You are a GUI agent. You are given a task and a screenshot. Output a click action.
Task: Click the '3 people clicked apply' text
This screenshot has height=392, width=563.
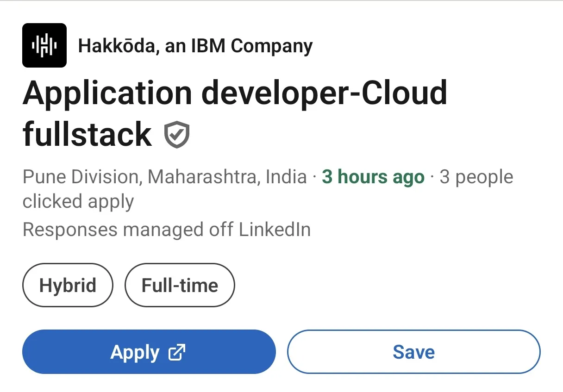pos(268,189)
